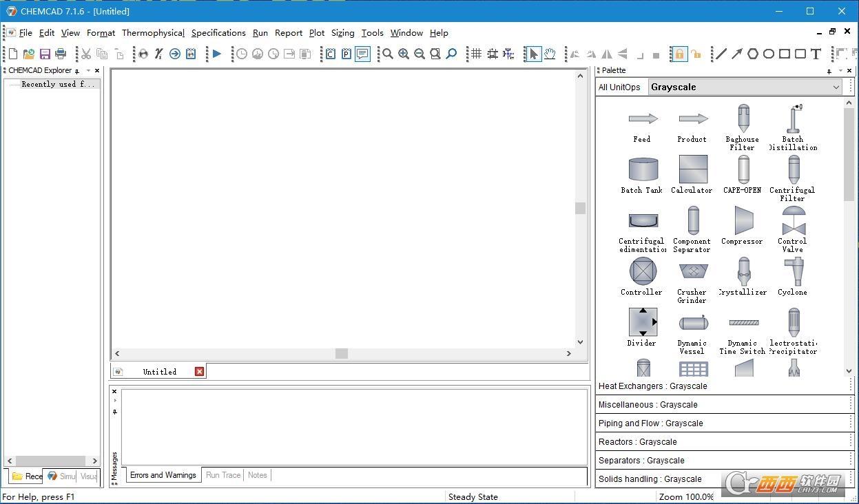The height and width of the screenshot is (504, 859).
Task: Select the Text tool
Action: [x=816, y=54]
